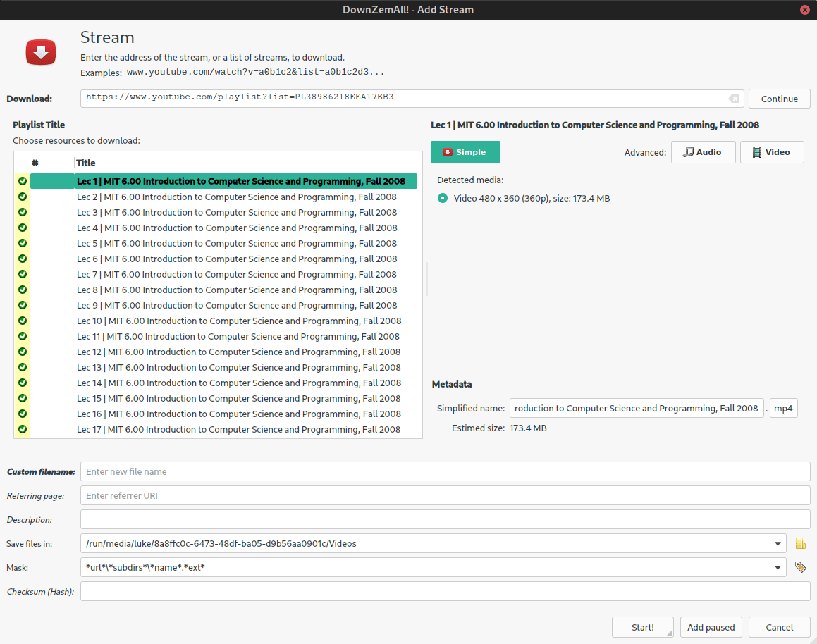Toggle the green check for Lec 7
The width and height of the screenshot is (817, 644).
point(23,274)
